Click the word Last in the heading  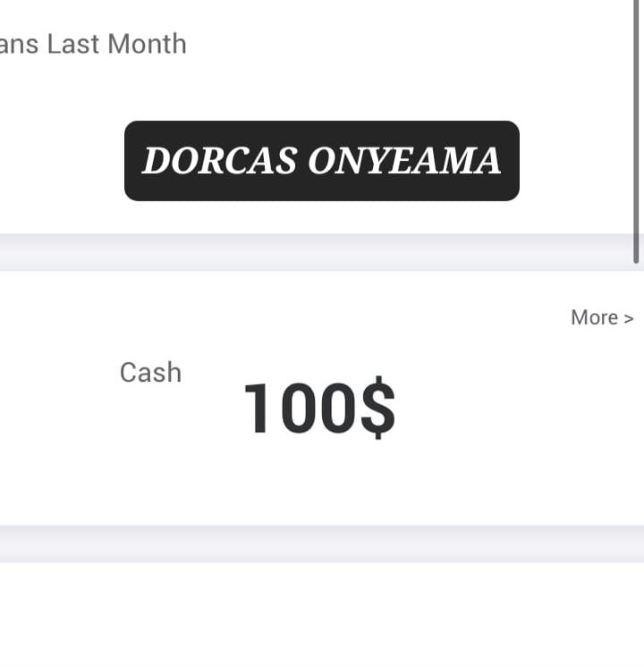73,44
